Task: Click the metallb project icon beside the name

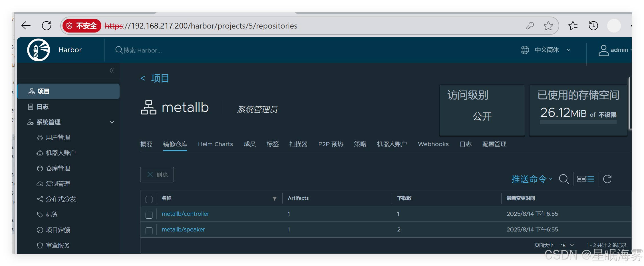Action: tap(149, 107)
